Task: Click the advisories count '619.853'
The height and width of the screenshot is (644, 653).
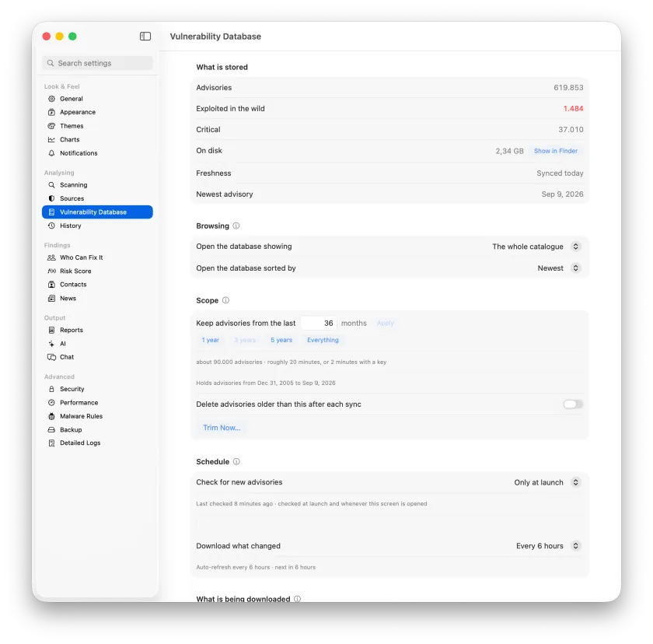Action: pos(568,88)
